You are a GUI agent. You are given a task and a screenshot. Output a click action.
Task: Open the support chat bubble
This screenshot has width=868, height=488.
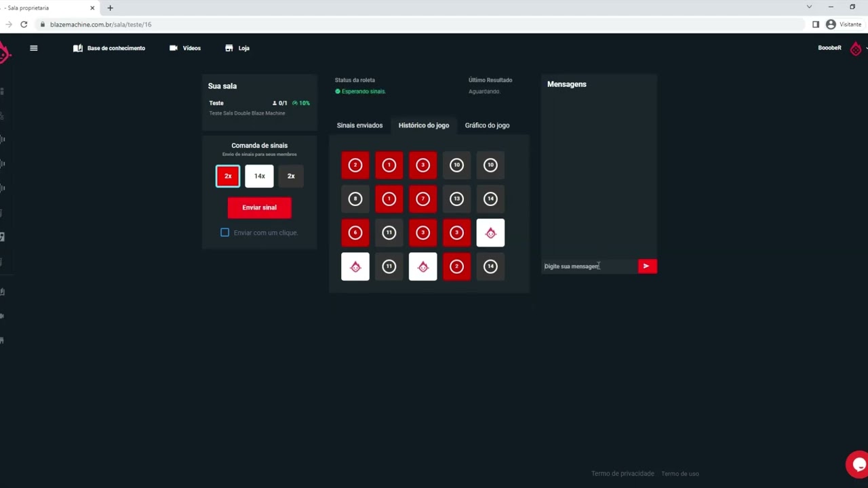pyautogui.click(x=858, y=464)
